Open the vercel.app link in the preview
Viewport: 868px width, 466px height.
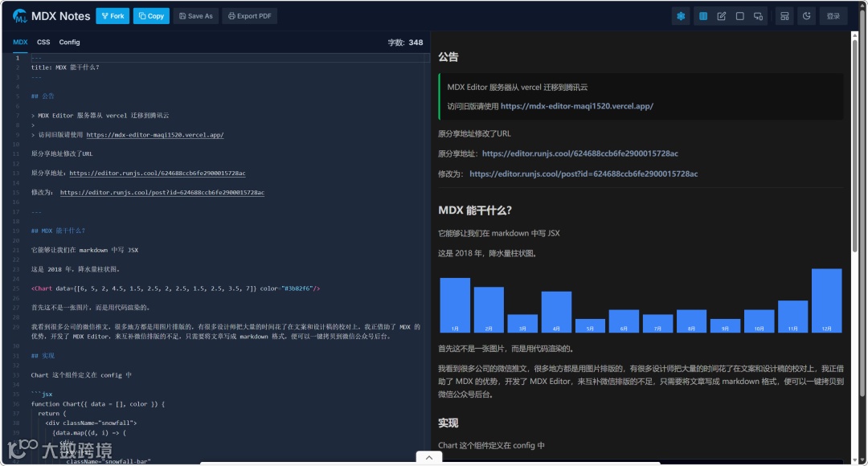(577, 106)
